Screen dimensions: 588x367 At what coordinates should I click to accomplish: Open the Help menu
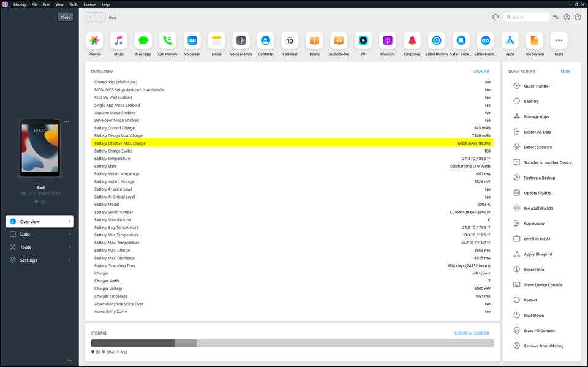(x=105, y=4)
